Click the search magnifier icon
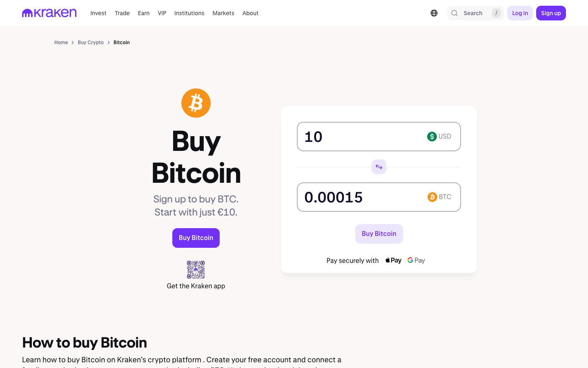This screenshot has height=368, width=588. [x=454, y=13]
